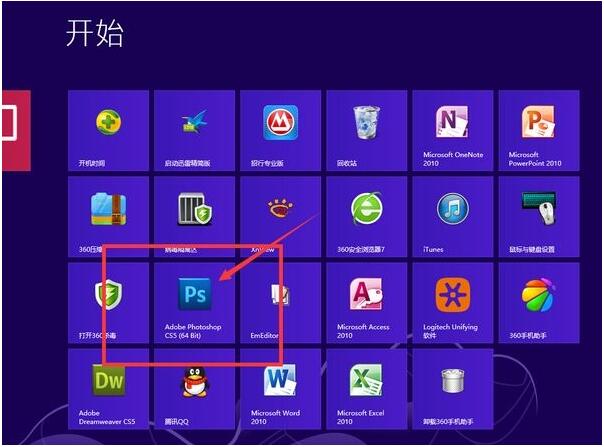Open the quarantine tile with shield and cage
Viewport: 604px width, 447px height.
click(x=195, y=217)
